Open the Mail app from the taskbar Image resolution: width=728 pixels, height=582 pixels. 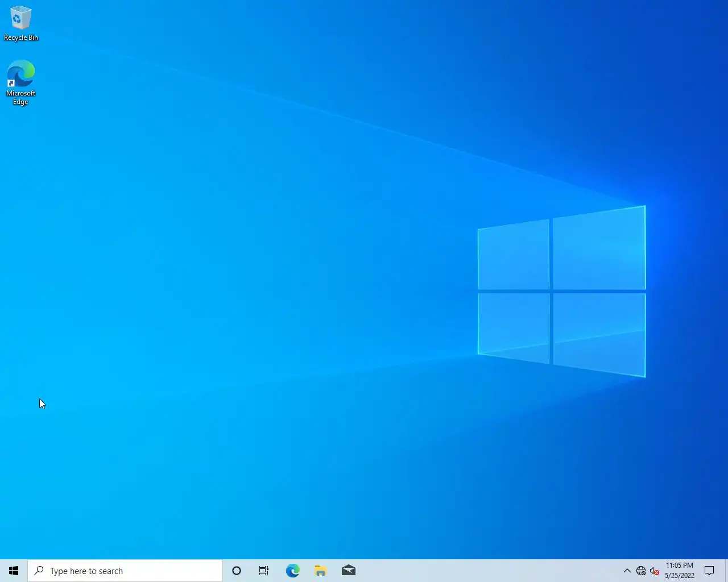click(348, 571)
